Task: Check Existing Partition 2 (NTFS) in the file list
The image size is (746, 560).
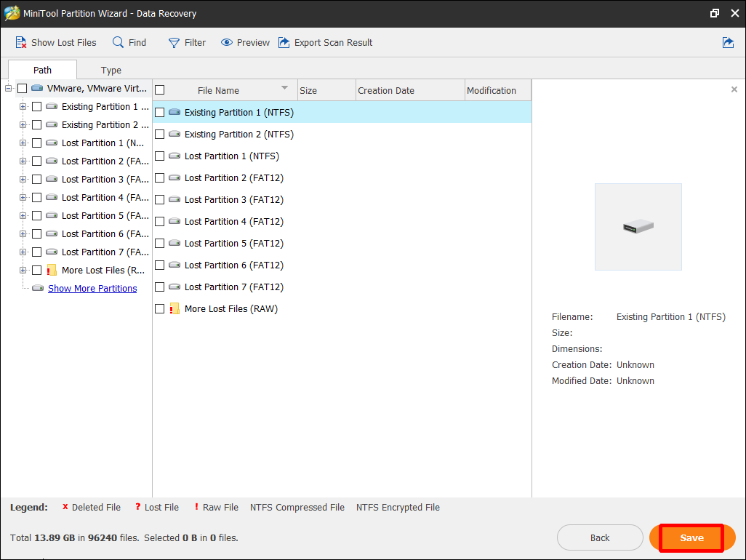Action: click(160, 134)
